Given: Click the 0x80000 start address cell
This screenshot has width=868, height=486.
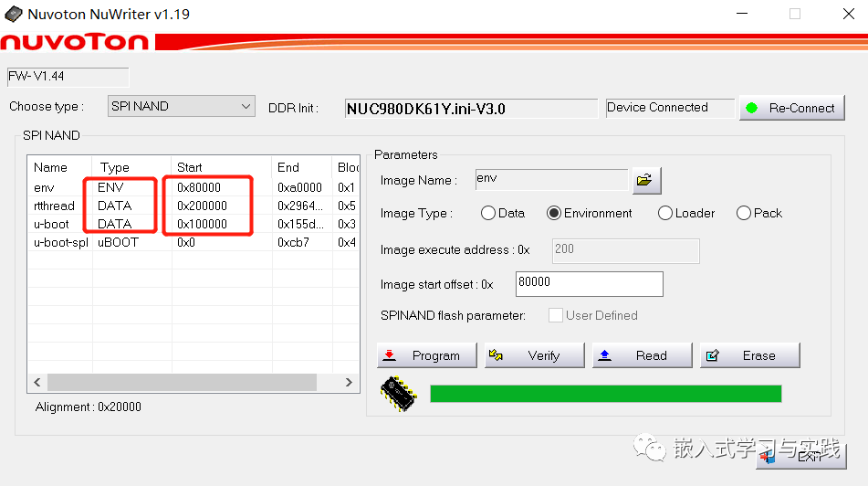Looking at the screenshot, I should click(199, 187).
